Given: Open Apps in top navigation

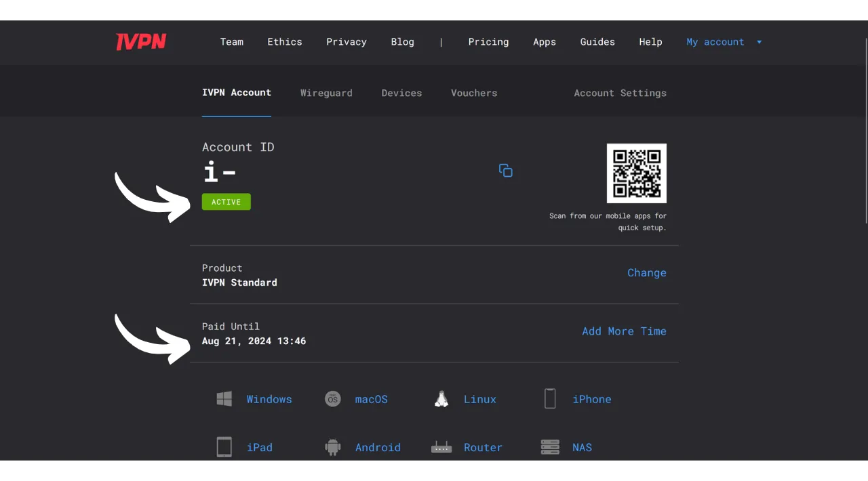Looking at the screenshot, I should click(545, 42).
